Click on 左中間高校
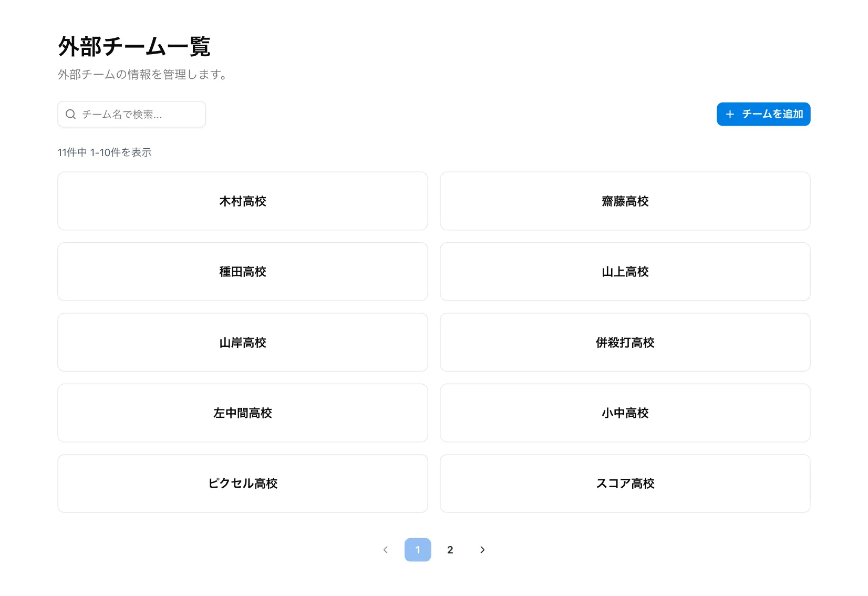Image resolution: width=868 pixels, height=596 pixels. (x=242, y=413)
